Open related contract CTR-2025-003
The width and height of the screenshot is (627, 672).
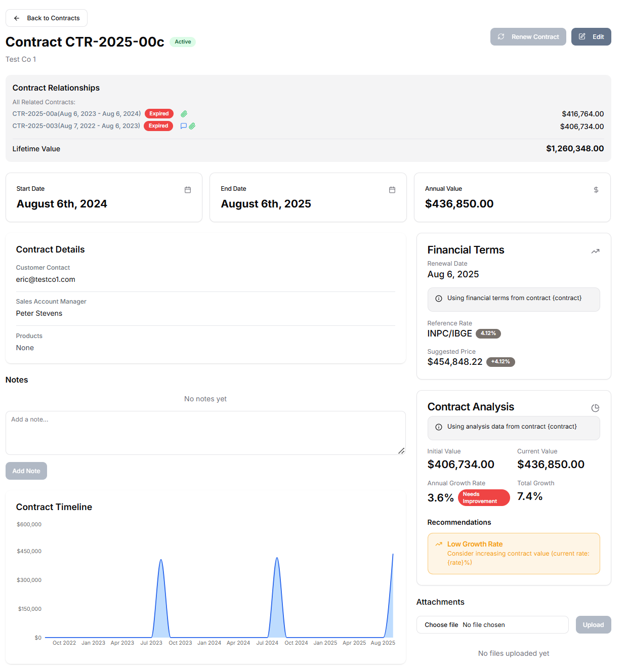[x=76, y=126]
